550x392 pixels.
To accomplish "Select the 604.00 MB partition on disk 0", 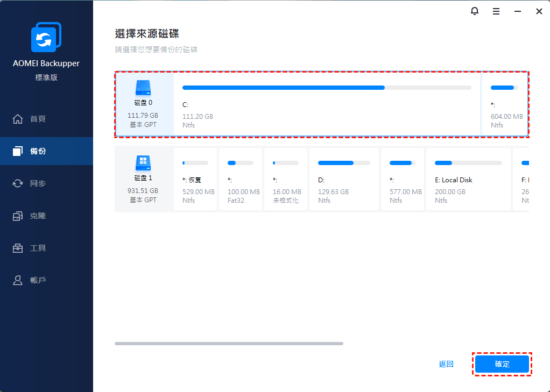I will tap(504, 104).
